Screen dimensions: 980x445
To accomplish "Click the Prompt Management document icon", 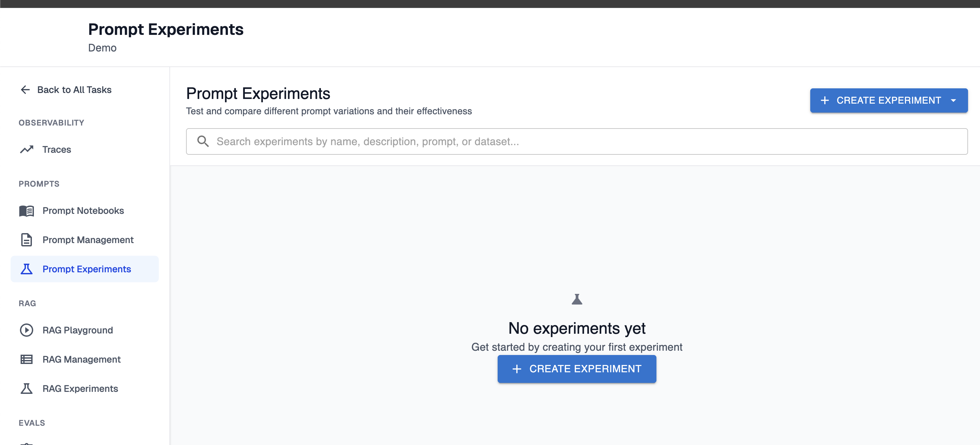I will click(27, 240).
